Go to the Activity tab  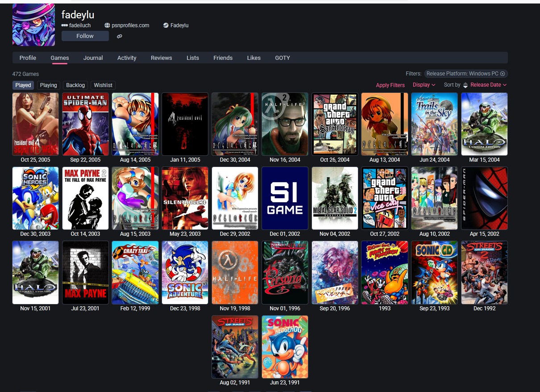pos(127,58)
